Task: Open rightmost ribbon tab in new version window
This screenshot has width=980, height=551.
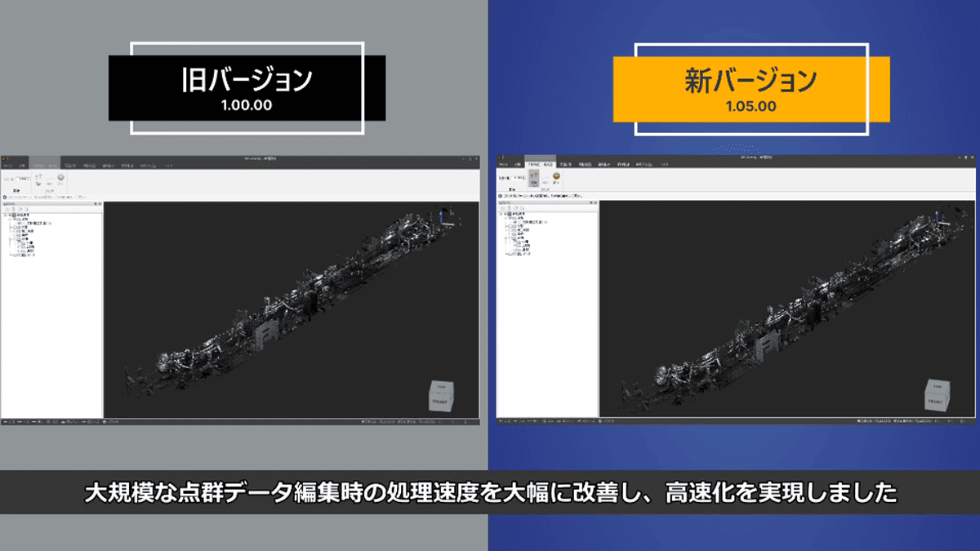Action: coord(666,164)
